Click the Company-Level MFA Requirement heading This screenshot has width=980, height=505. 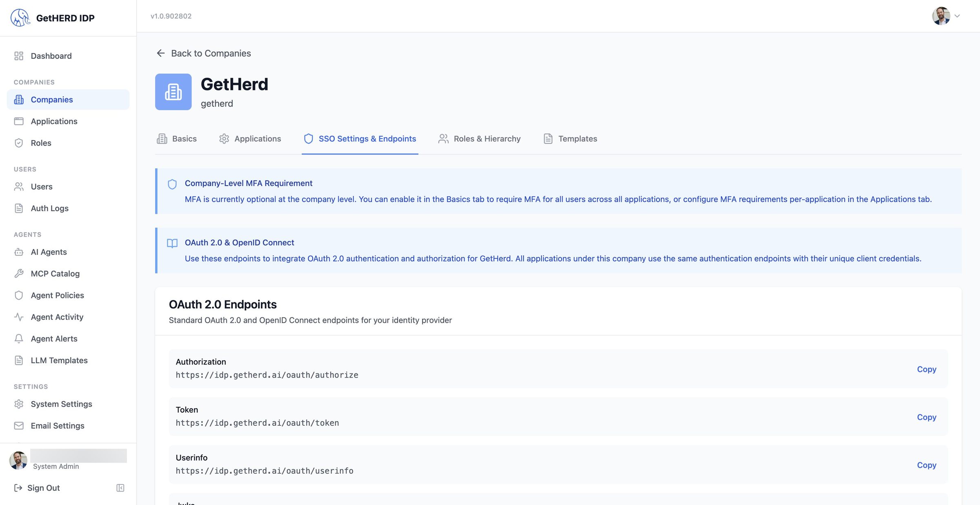[248, 183]
